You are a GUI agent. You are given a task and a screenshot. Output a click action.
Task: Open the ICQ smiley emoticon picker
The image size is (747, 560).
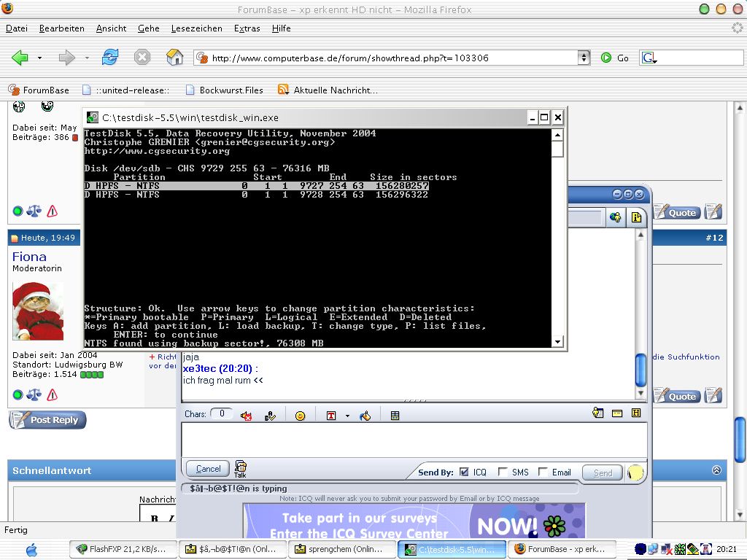(x=300, y=416)
